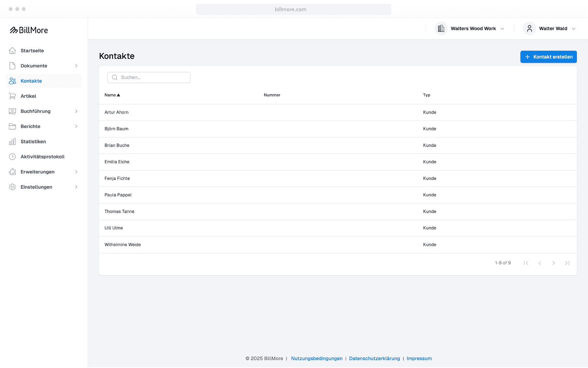Click the BillMore logo

29,30
